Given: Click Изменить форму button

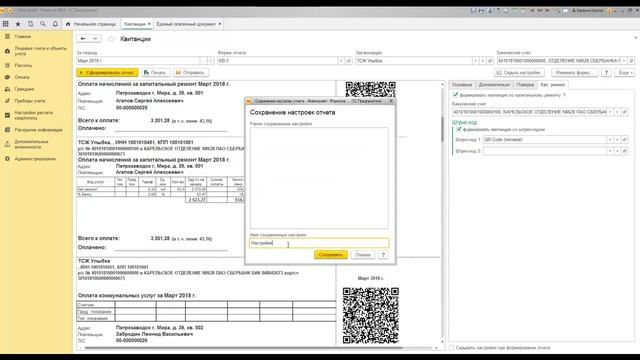Looking at the screenshot, I should [574, 73].
